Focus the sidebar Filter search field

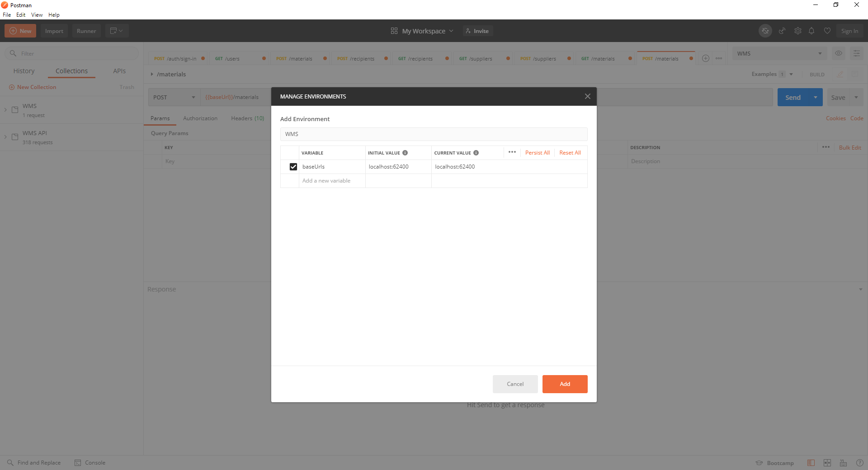coord(72,53)
